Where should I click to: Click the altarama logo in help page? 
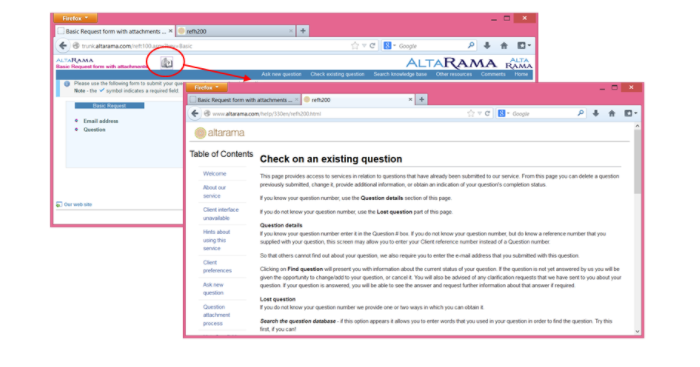(x=220, y=133)
